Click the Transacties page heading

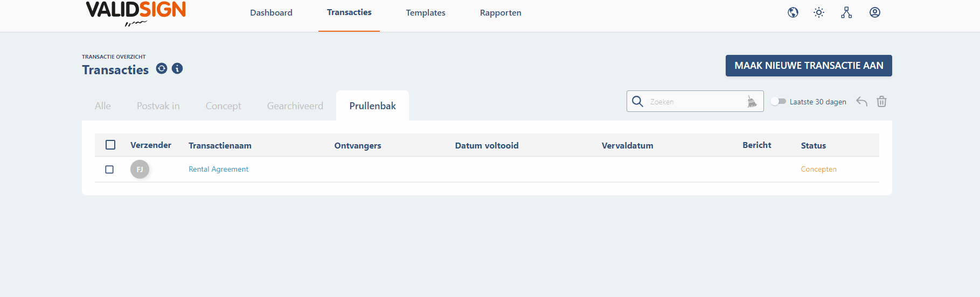point(115,70)
